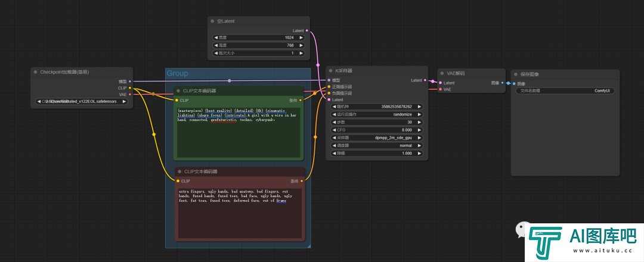This screenshot has width=644, height=262.
Task: Click the Latent input socket on VAE解码
Action: point(440,83)
